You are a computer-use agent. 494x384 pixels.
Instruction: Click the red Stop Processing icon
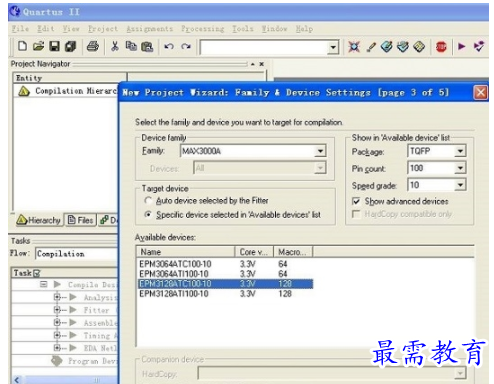coord(441,47)
